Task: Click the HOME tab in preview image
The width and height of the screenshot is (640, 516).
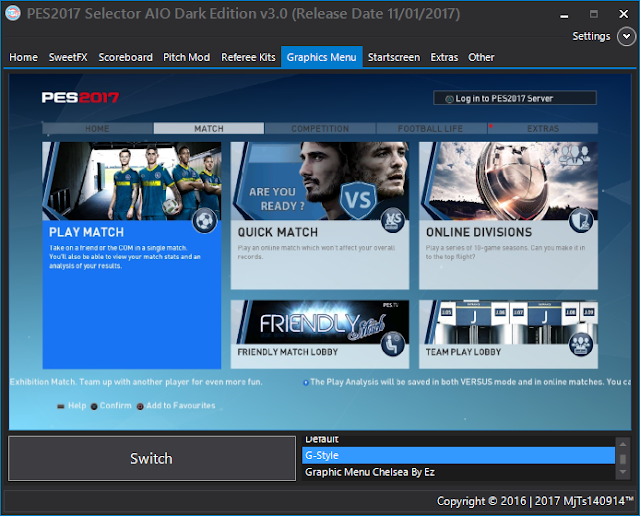Action: pyautogui.click(x=98, y=129)
